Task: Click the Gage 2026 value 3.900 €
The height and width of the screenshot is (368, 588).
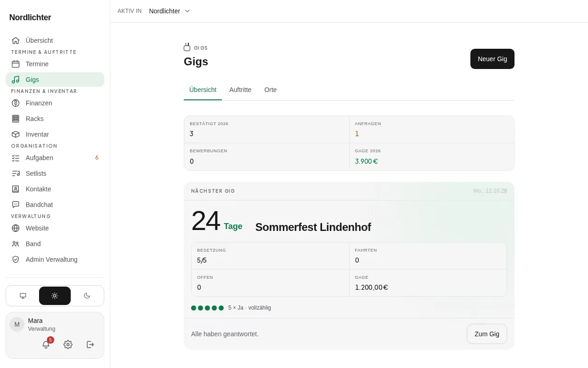Action: tap(366, 161)
